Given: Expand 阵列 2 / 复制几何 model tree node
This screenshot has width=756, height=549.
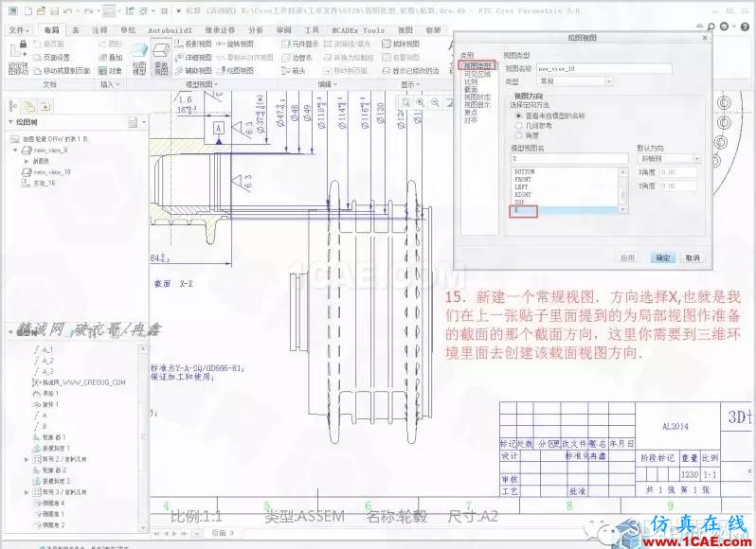Looking at the screenshot, I should pos(27,459).
